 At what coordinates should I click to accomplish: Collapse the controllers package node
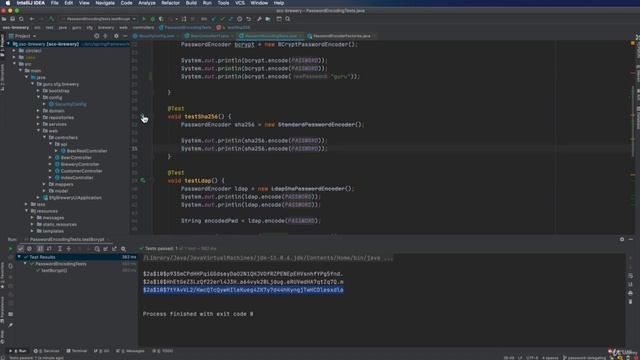(x=44, y=138)
